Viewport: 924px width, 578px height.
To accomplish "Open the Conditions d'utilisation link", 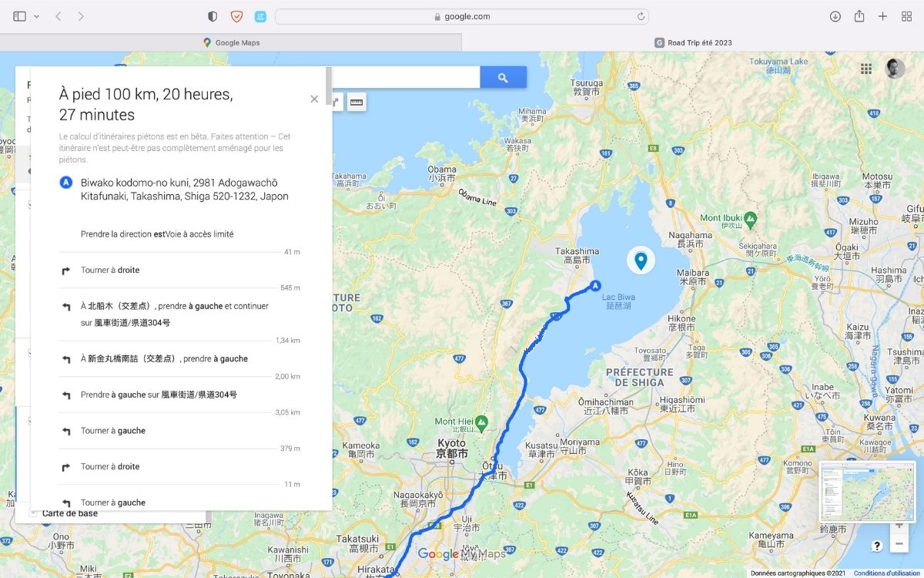I will (x=887, y=573).
